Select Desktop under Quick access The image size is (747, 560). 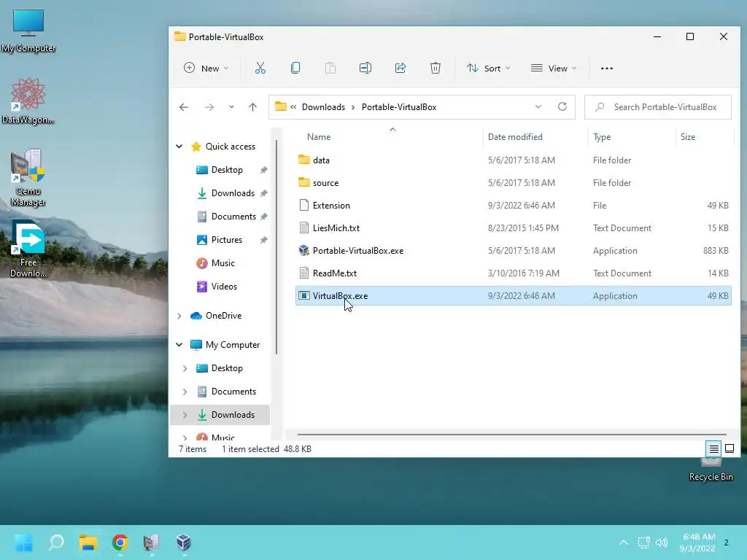pos(227,170)
